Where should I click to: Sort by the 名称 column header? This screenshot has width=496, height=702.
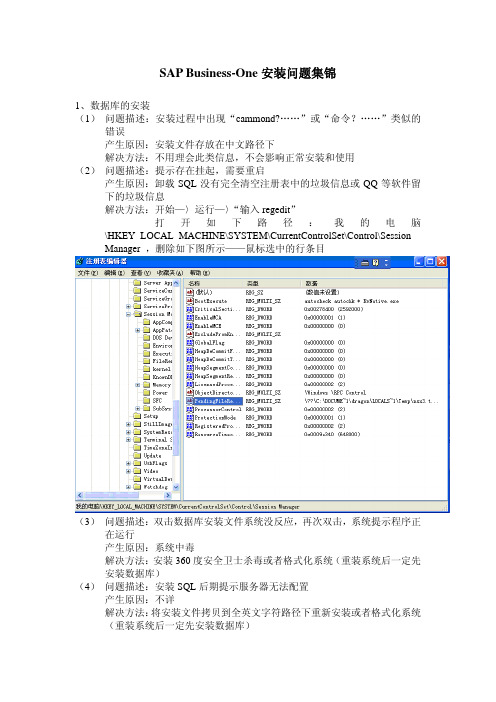pos(213,283)
